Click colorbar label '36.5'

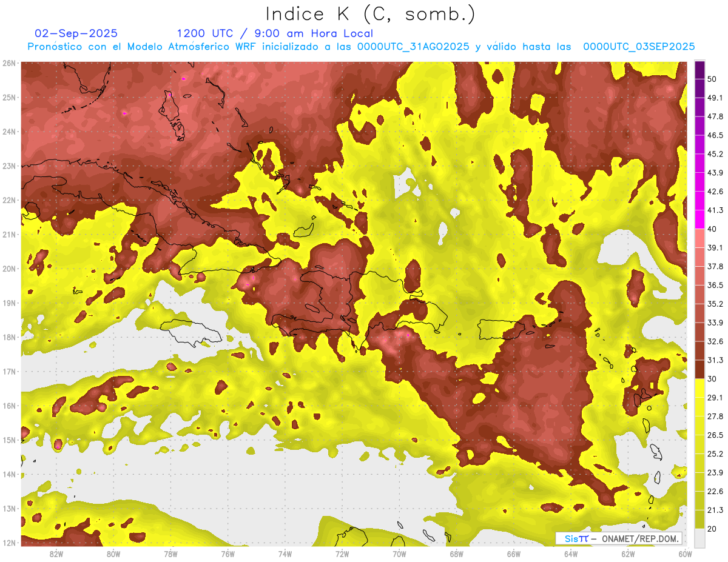(715, 285)
